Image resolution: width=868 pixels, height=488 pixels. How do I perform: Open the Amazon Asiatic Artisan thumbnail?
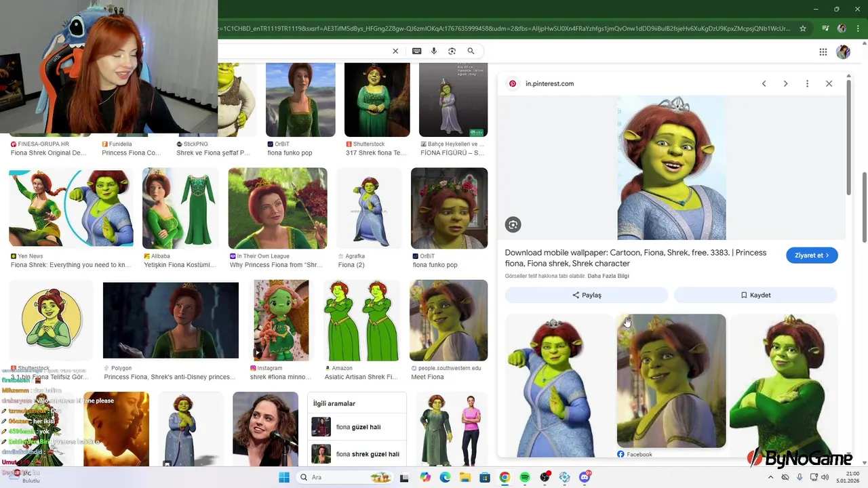pos(362,320)
